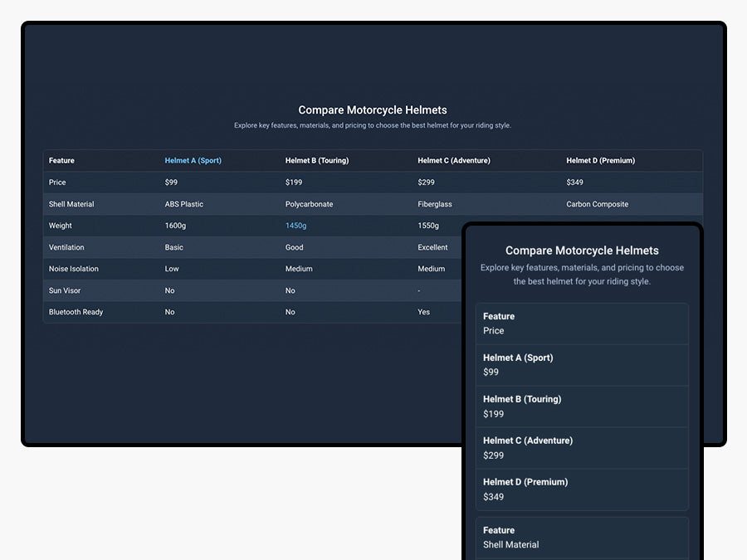Select Helmet B (Touring) in the mobile card

[x=522, y=399]
